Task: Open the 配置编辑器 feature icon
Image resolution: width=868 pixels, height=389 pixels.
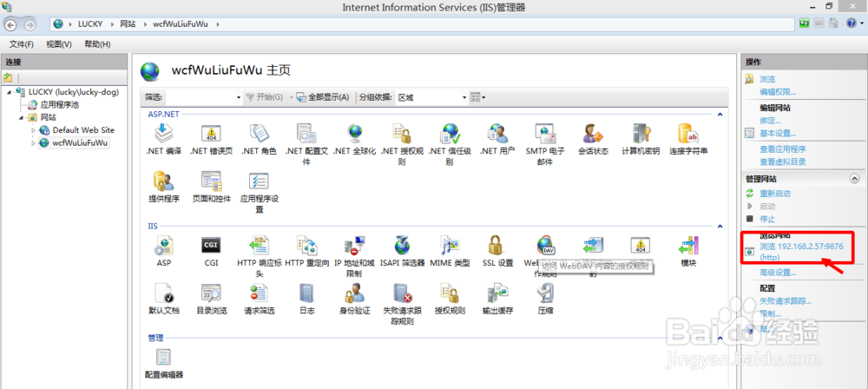Action: 164,358
